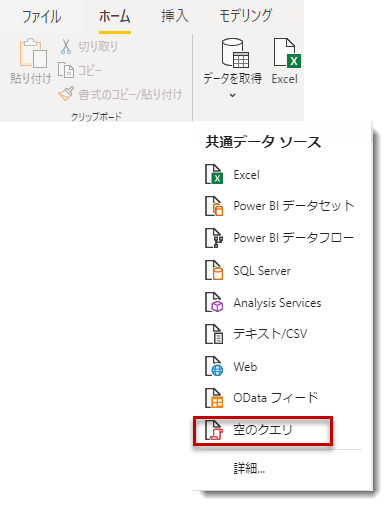The width and height of the screenshot is (388, 506).
Task: Click the 貼り付け label text
Action: pos(31,79)
